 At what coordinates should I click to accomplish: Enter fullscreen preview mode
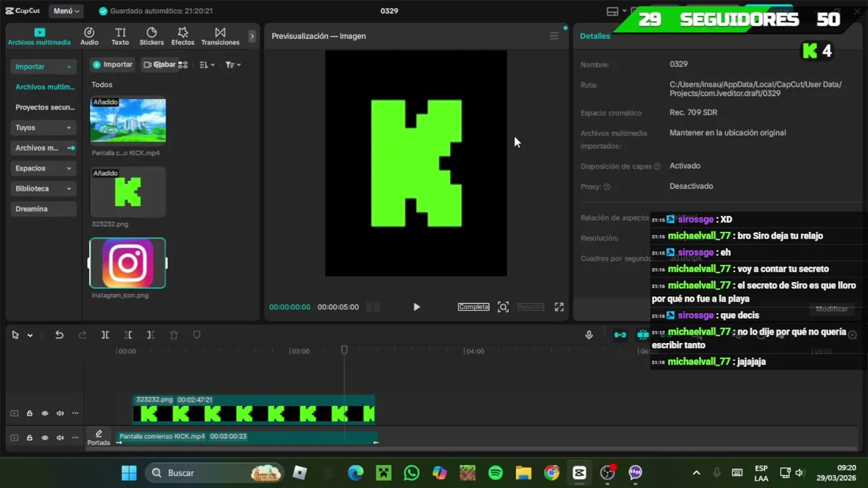coord(559,307)
